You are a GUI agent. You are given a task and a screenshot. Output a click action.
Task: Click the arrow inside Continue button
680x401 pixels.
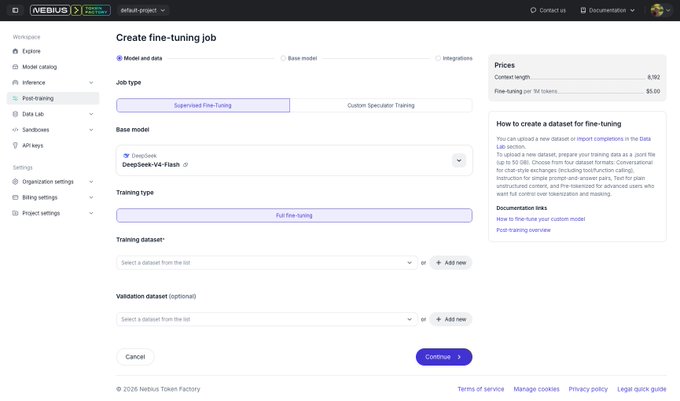tap(459, 357)
